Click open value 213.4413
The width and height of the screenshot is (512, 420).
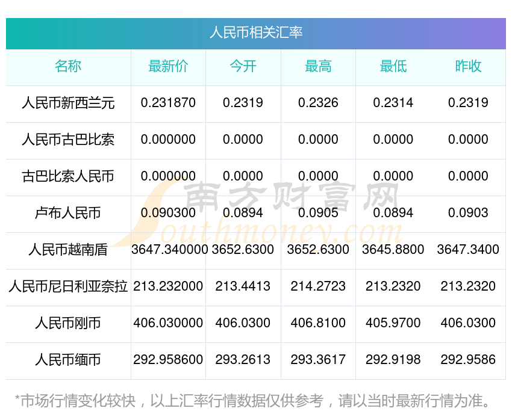243,286
